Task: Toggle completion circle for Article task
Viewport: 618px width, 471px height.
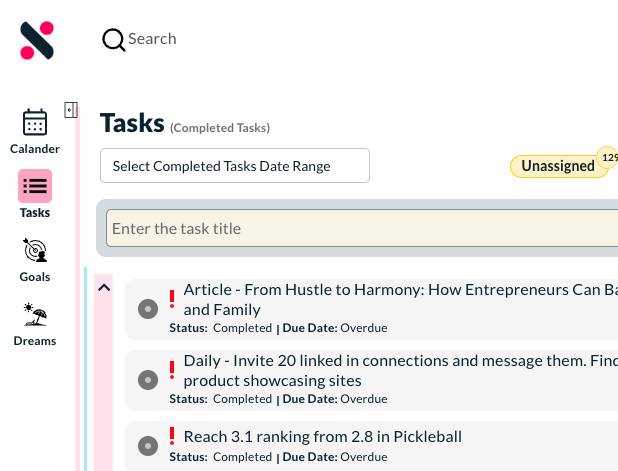Action: 148,309
